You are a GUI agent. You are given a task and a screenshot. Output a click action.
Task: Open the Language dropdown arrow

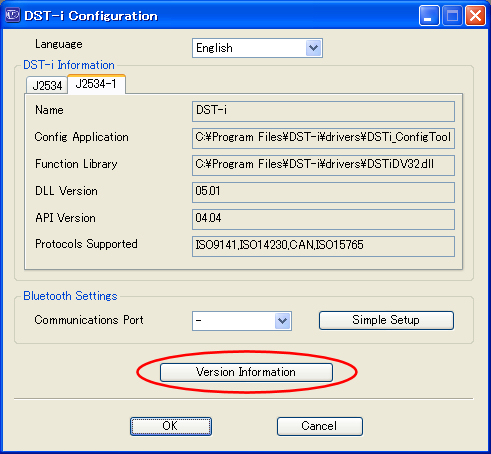click(313, 48)
